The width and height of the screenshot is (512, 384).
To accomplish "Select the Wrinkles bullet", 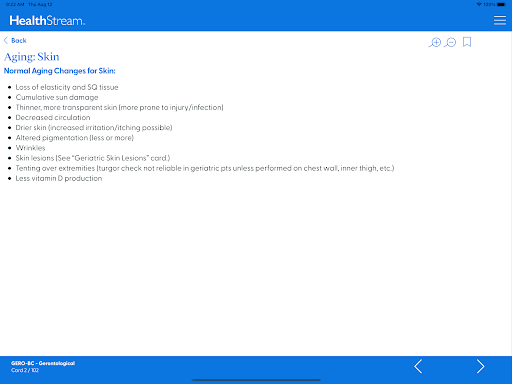I will coord(30,148).
